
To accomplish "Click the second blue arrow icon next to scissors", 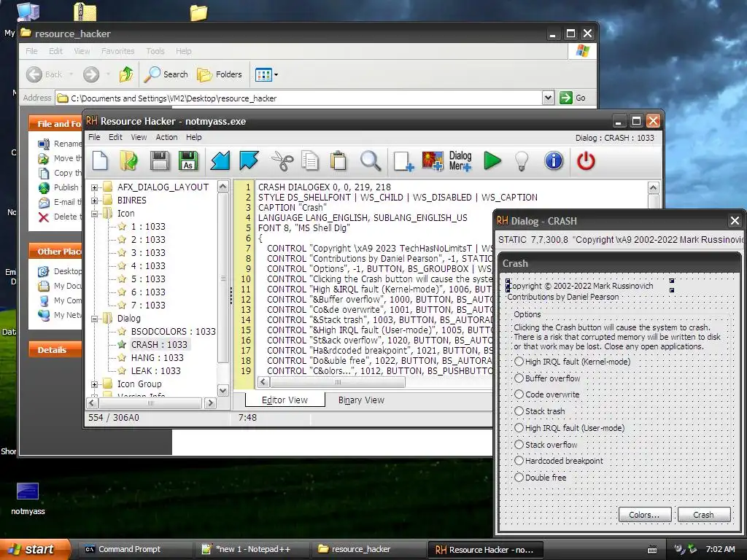I will pyautogui.click(x=249, y=160).
